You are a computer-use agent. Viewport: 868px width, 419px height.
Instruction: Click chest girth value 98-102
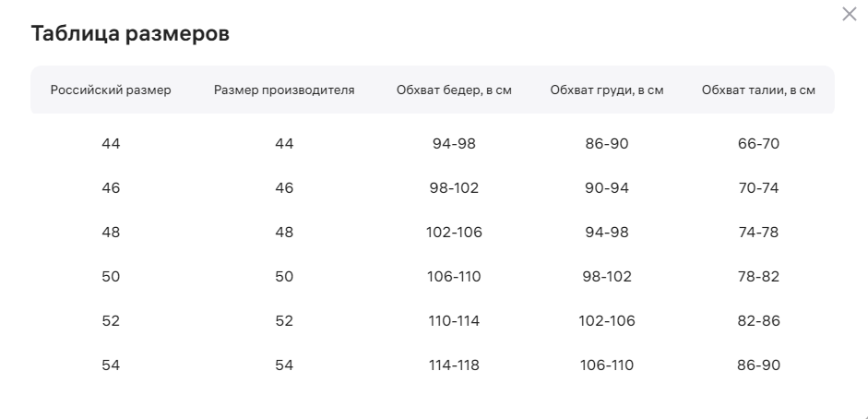(607, 277)
